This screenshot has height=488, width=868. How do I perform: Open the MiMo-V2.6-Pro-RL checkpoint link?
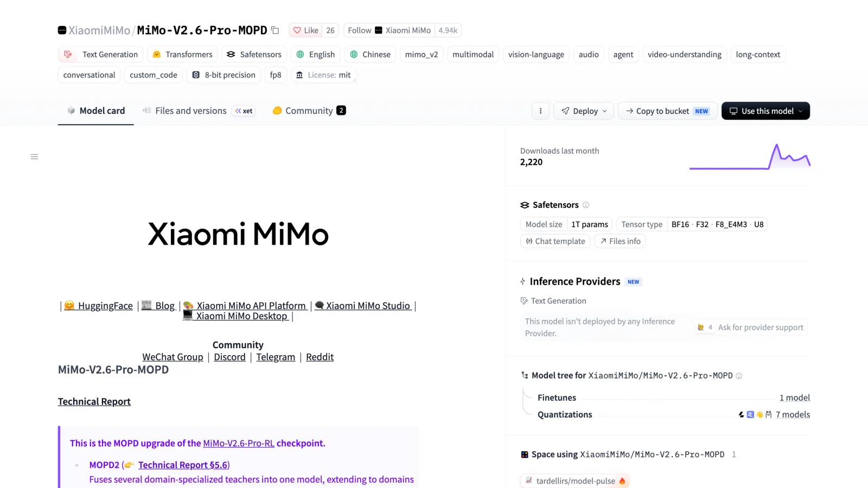(x=239, y=444)
